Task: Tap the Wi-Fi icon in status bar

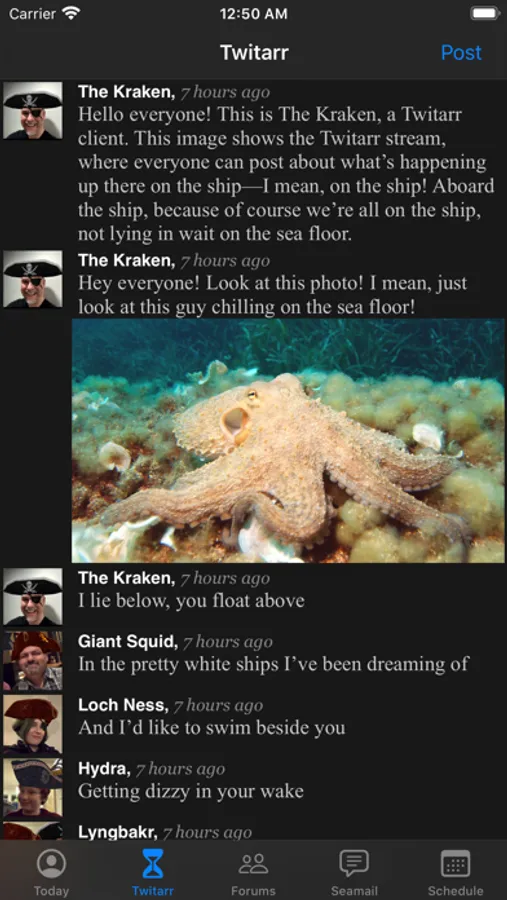Action: (x=72, y=14)
